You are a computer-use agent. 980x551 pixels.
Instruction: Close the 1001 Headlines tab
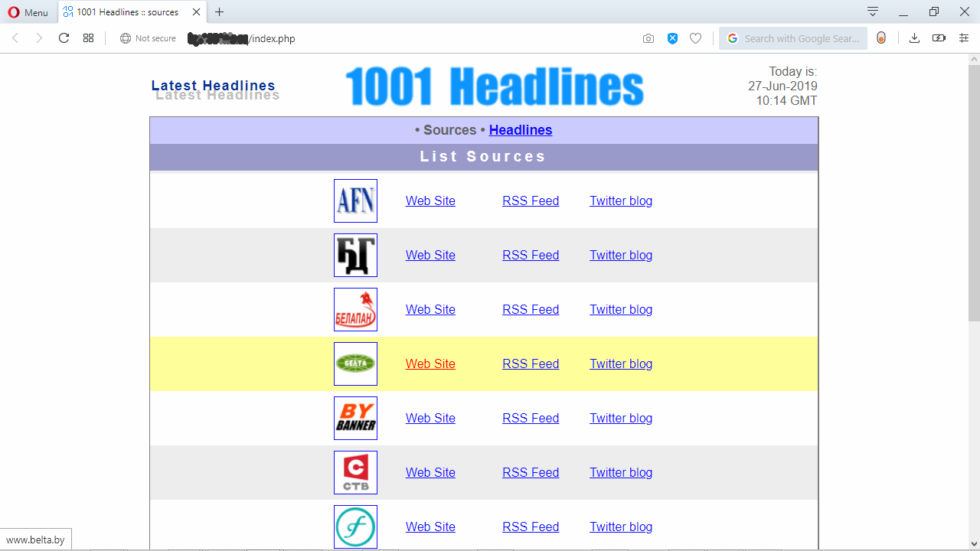tap(196, 12)
